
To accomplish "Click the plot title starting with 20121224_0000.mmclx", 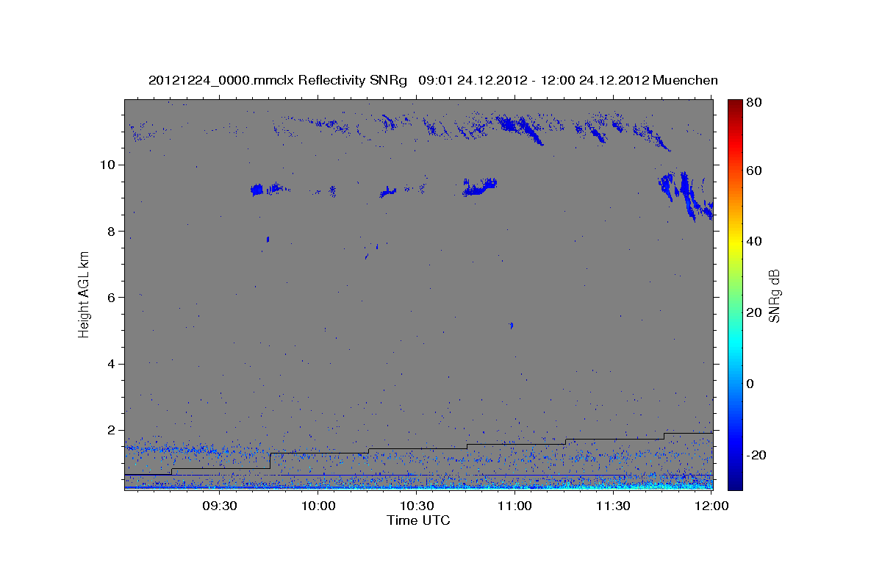I will (x=433, y=80).
